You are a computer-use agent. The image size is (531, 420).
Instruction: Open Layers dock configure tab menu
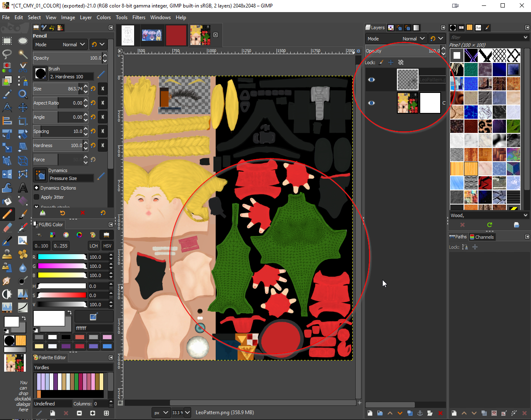[x=443, y=27]
